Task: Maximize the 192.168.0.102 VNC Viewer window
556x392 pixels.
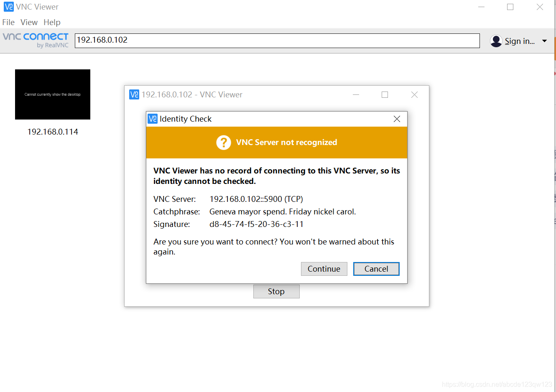Action: tap(385, 95)
